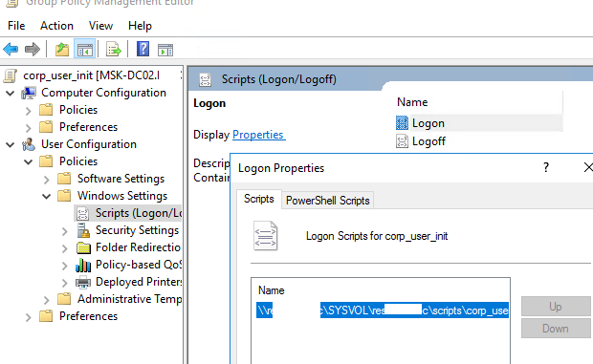Collapse the Computer Configuration node
593x364 pixels.
11,93
